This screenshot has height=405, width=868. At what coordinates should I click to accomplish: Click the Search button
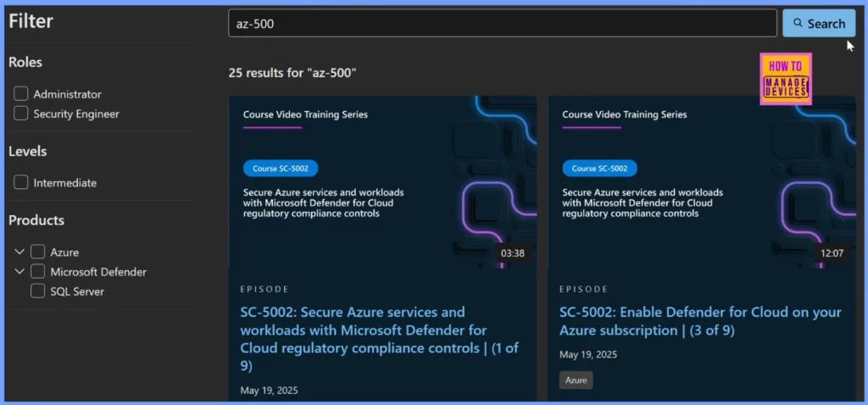819,23
